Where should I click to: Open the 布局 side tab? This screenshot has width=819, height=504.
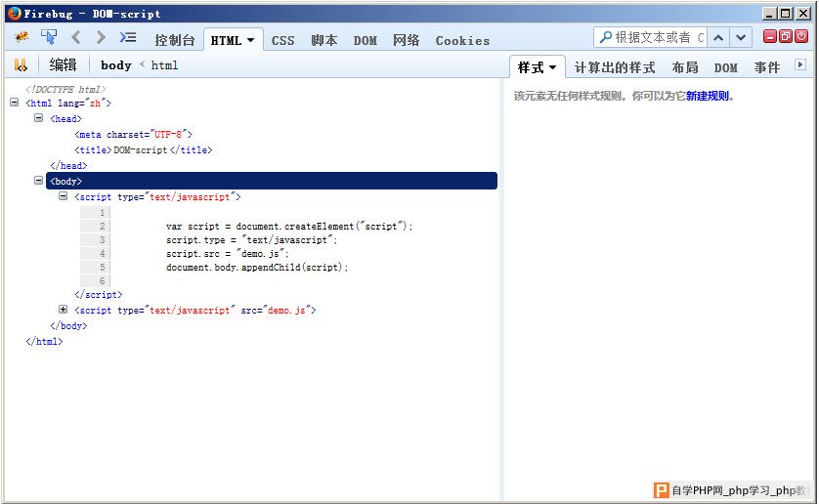coord(685,67)
